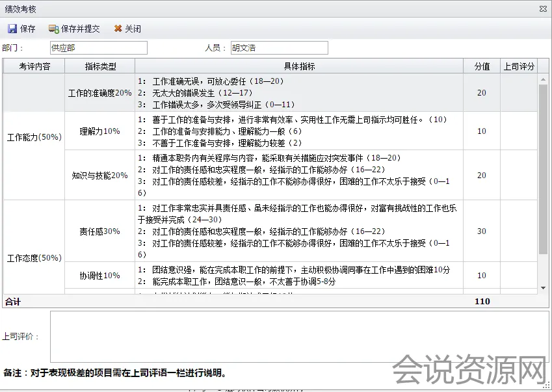Click the 上司评分 cell for 工作的准确度20% row
552x392 pixels.
[518, 93]
